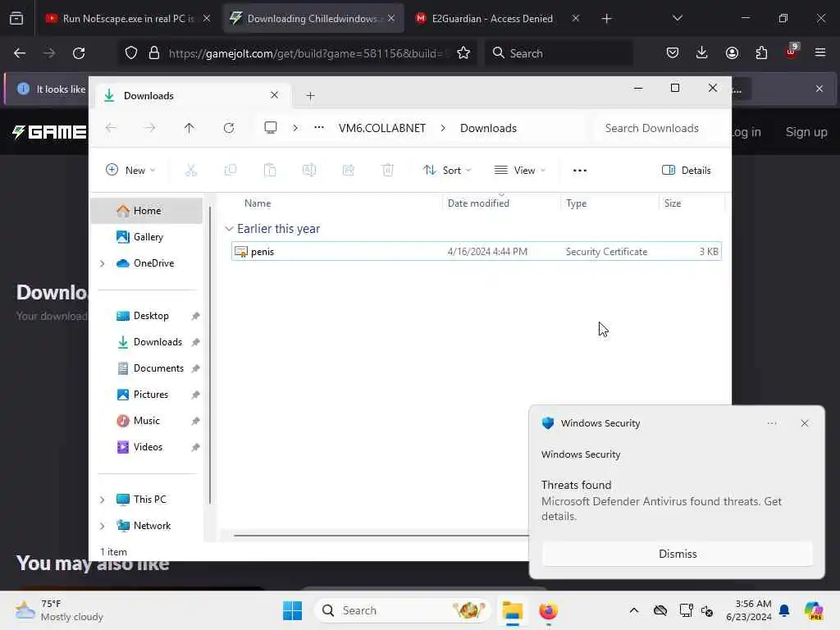Open Firefox hamburger application menu
The image size is (840, 630).
[820, 53]
